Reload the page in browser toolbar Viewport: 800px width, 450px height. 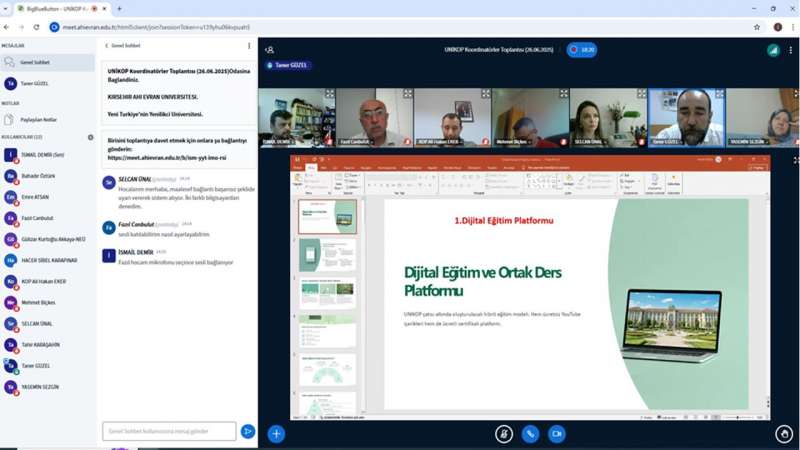coord(36,27)
